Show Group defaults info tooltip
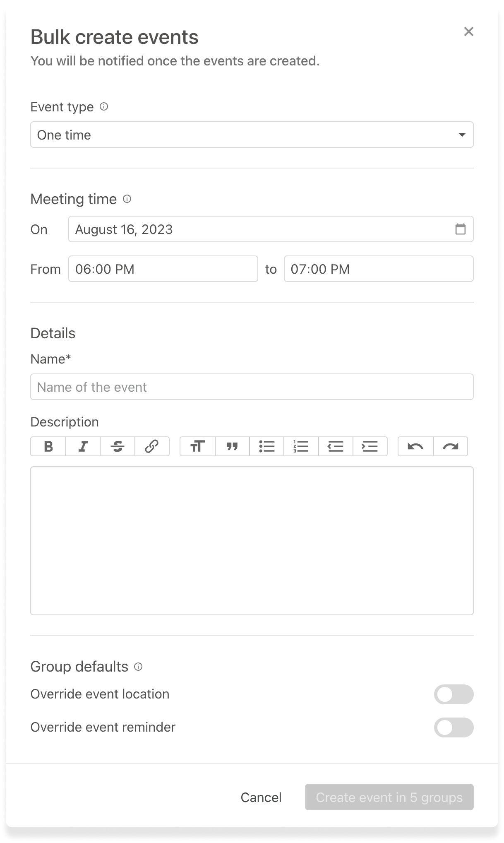504x843 pixels. pyautogui.click(x=139, y=667)
